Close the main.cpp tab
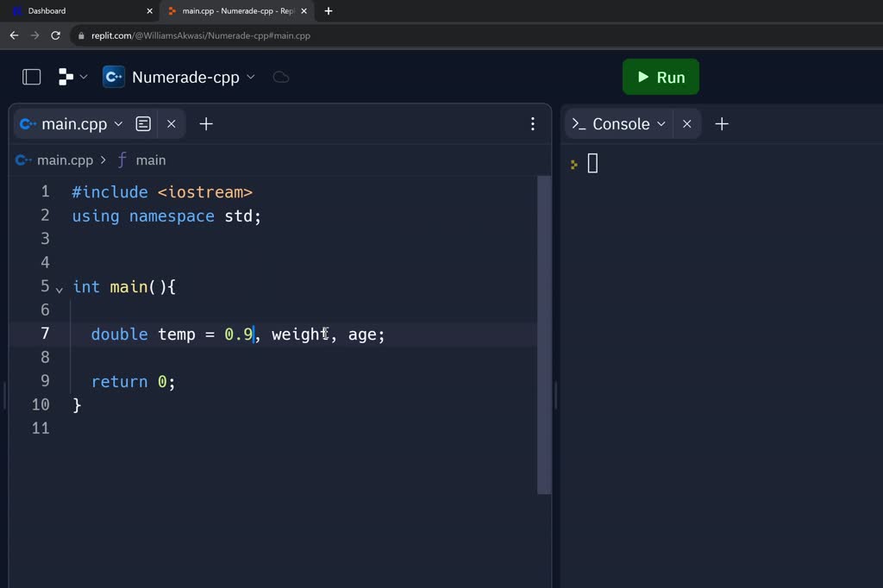 [x=172, y=124]
